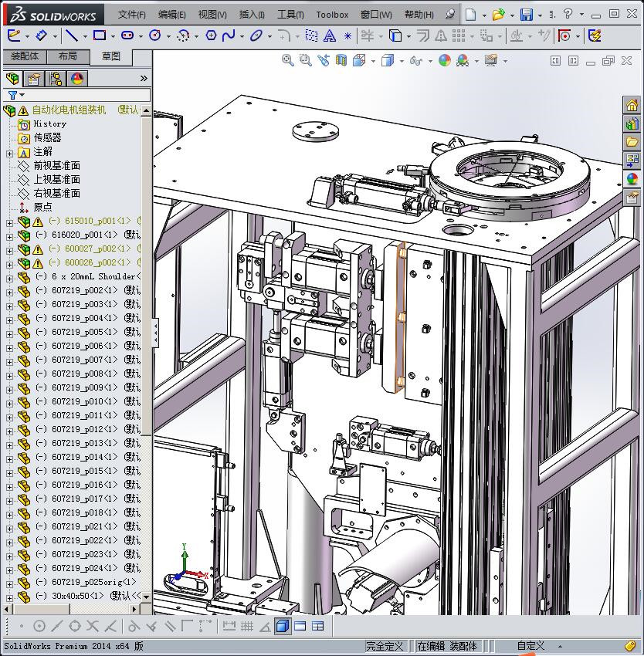Screen dimensions: 644x656
Task: Select the Line sketch tool
Action: click(71, 36)
